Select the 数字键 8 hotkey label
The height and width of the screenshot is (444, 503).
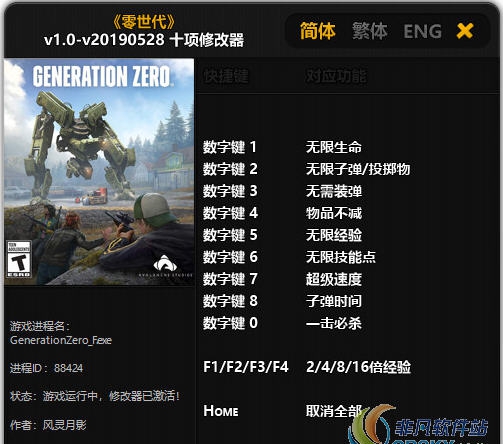pos(230,301)
